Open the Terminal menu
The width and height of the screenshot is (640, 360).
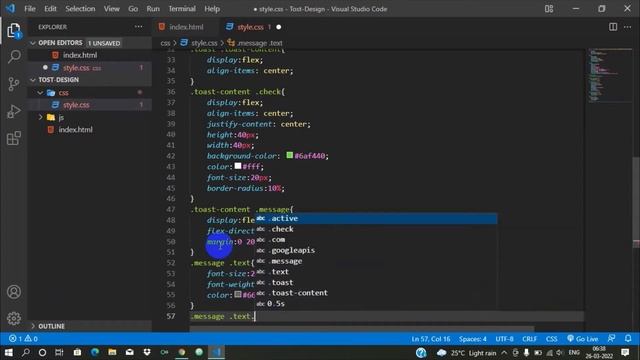pos(182,9)
